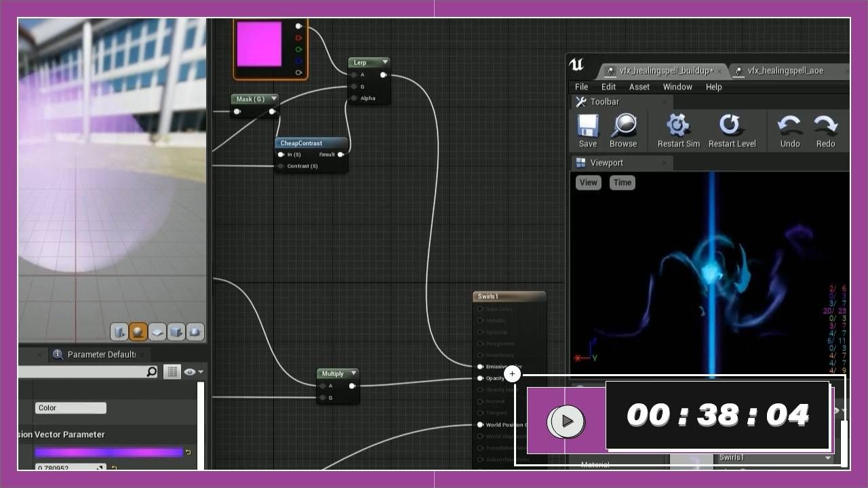Screen dimensions: 868x488
Task: Click the CheapContrast Result output pin
Action: tap(340, 155)
